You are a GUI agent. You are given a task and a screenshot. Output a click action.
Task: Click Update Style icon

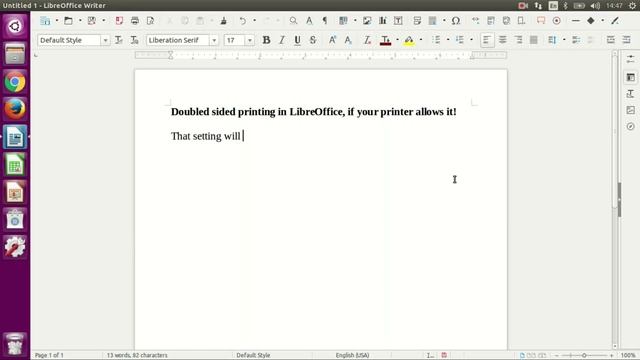coord(119,40)
